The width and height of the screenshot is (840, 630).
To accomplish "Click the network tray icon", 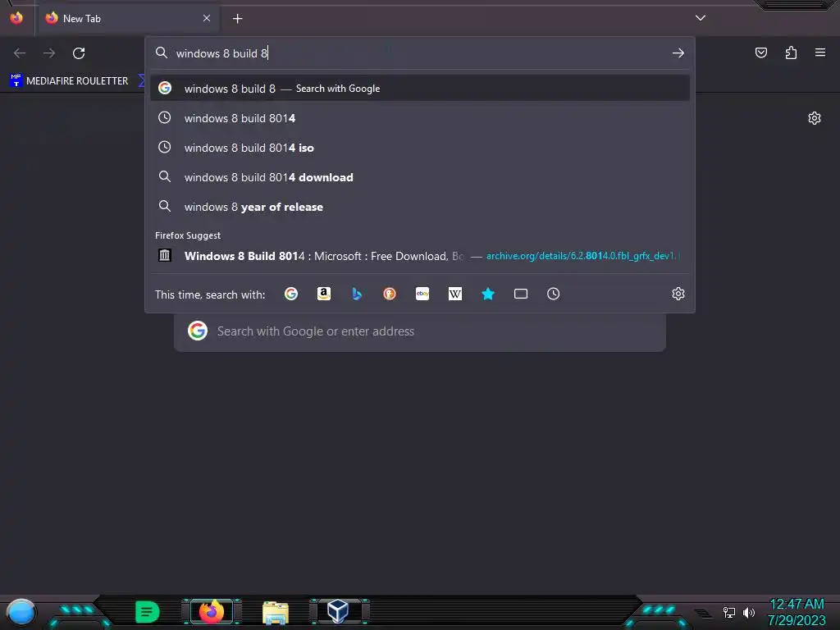I will (x=728, y=612).
